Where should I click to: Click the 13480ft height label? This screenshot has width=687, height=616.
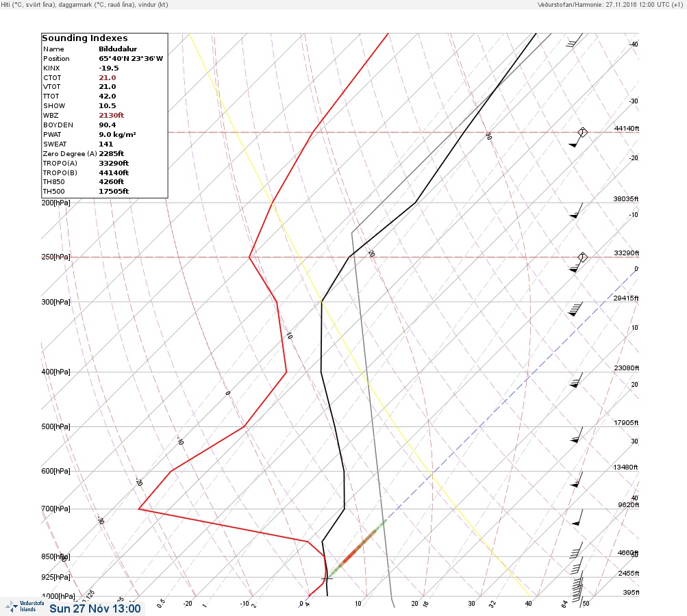point(625,467)
